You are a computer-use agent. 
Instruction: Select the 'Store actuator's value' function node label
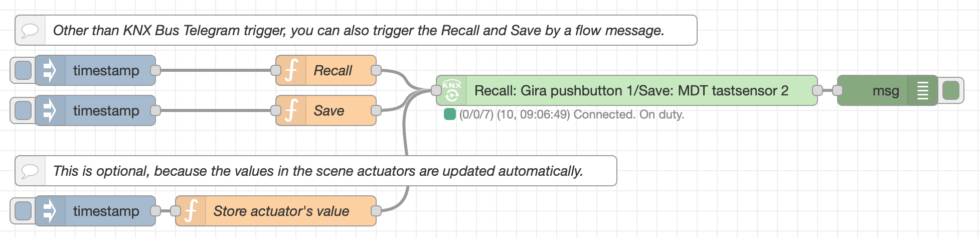(281, 211)
